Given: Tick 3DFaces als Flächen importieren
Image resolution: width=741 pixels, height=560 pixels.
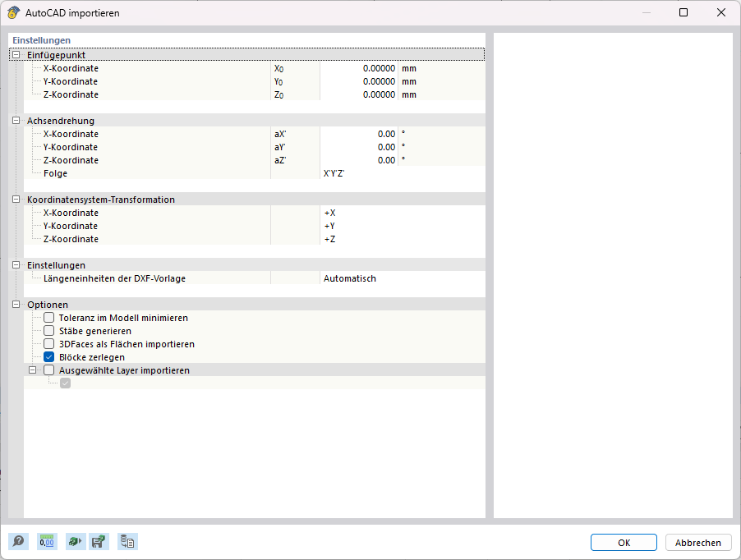Looking at the screenshot, I should [49, 344].
